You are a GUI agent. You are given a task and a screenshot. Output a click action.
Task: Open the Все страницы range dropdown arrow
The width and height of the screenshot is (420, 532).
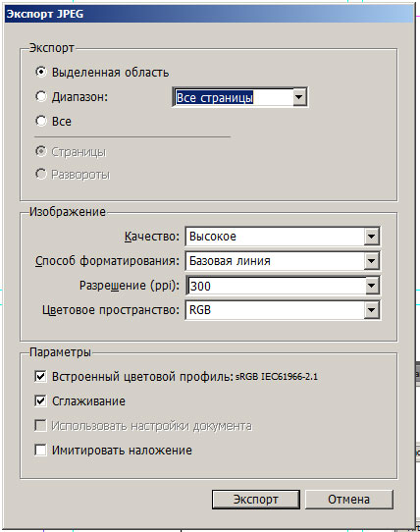click(x=299, y=97)
